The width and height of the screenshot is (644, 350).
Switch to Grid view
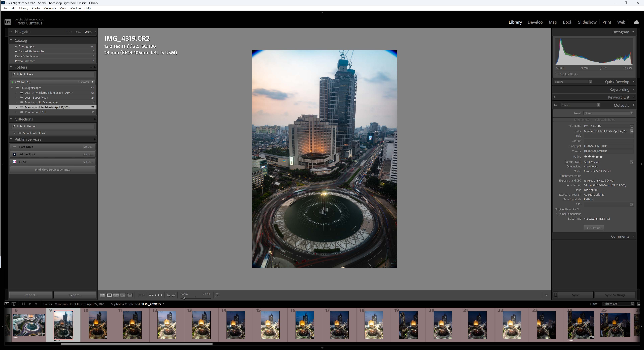102,295
